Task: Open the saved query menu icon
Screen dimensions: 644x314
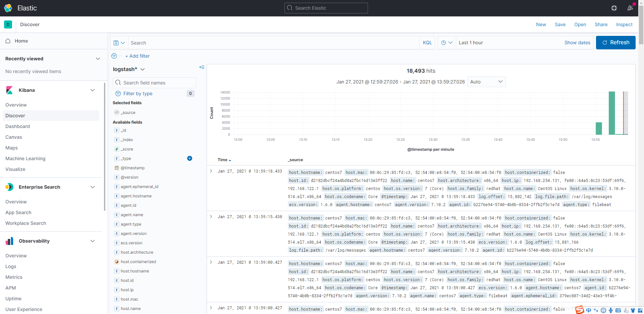Action: (119, 43)
